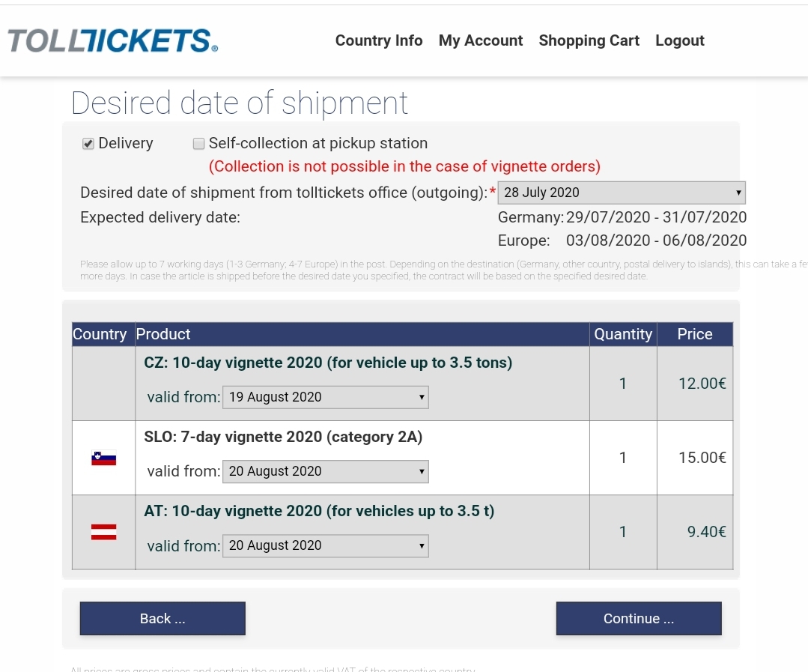Go to My Account
The image size is (808, 672).
tap(481, 40)
